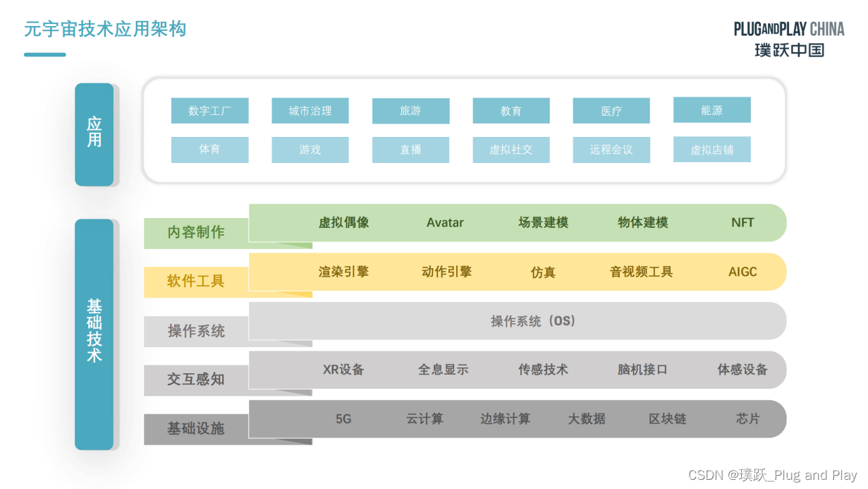868x489 pixels.
Task: Click the 数字工厂 application box
Action: coord(210,111)
